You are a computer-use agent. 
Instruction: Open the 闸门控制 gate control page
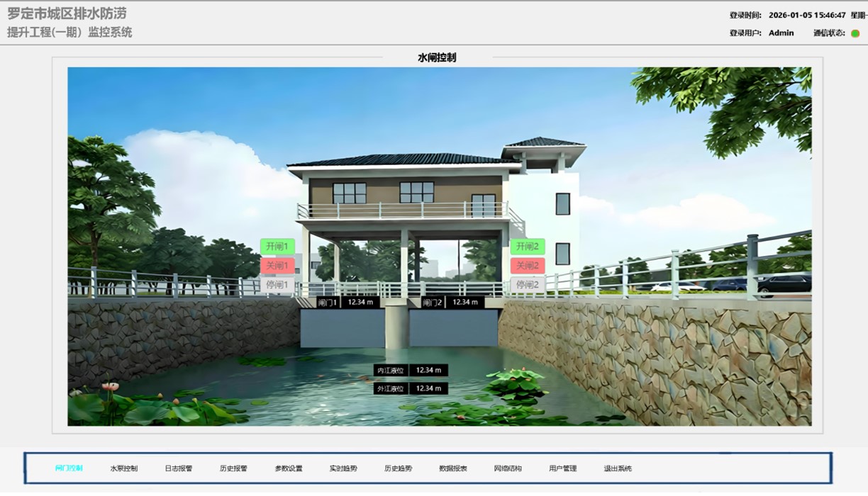[69, 468]
